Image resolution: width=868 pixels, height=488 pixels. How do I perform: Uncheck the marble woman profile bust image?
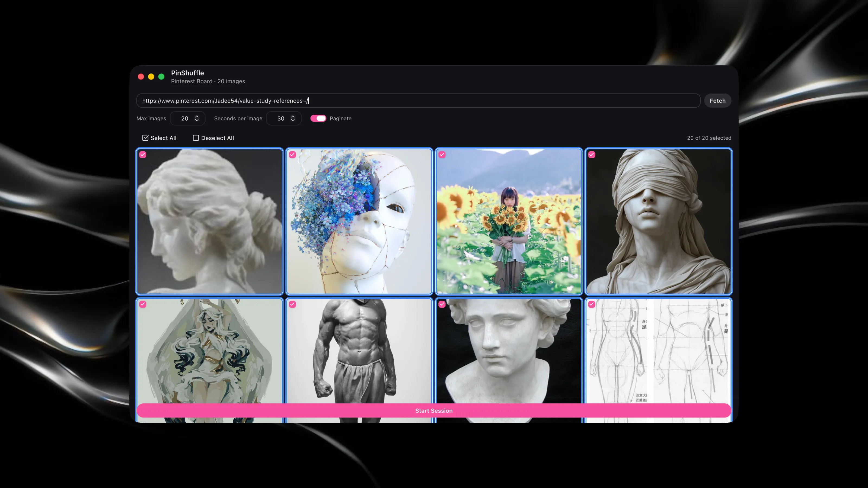point(143,155)
